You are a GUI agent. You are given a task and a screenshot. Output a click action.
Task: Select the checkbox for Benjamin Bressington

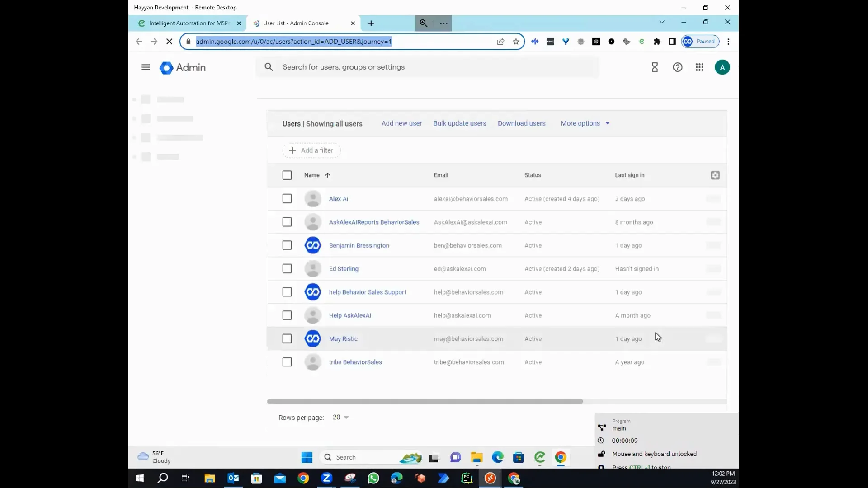(x=287, y=245)
